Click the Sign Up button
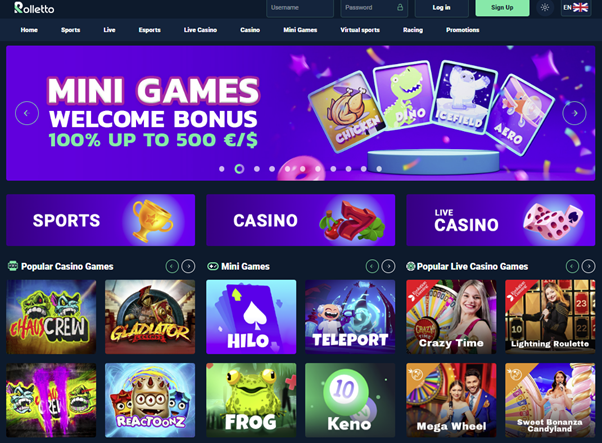The width and height of the screenshot is (602, 443). point(502,8)
